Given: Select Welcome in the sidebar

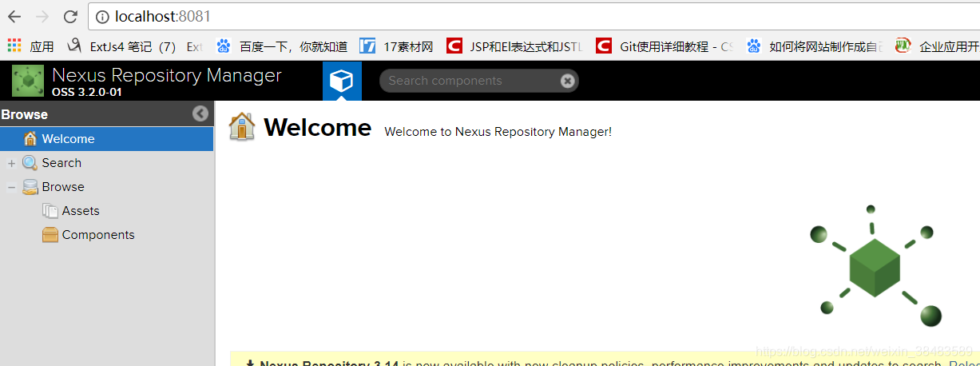Looking at the screenshot, I should pos(107,139).
